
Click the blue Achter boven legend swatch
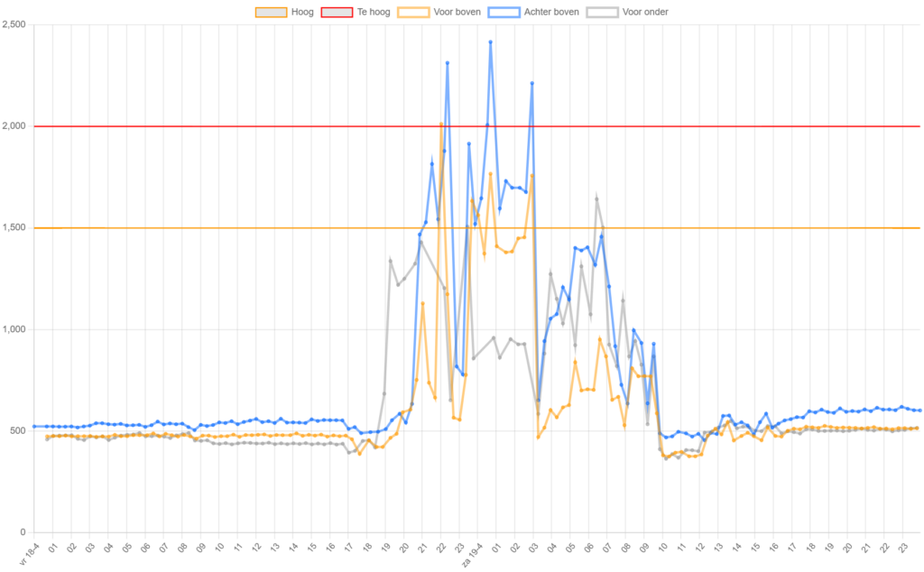[503, 13]
